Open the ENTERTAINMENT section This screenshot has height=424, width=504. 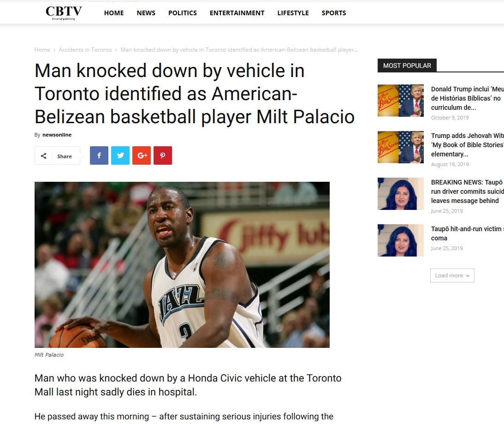(x=237, y=13)
